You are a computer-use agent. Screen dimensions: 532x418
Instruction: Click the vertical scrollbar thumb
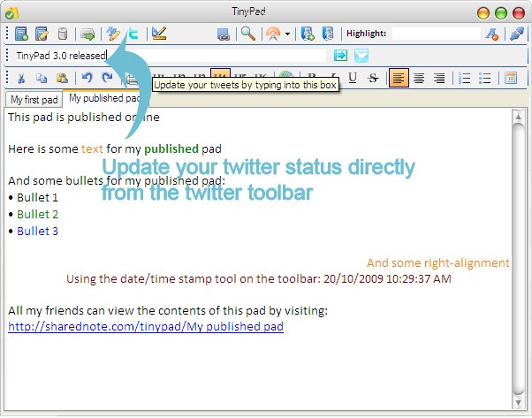(x=518, y=260)
